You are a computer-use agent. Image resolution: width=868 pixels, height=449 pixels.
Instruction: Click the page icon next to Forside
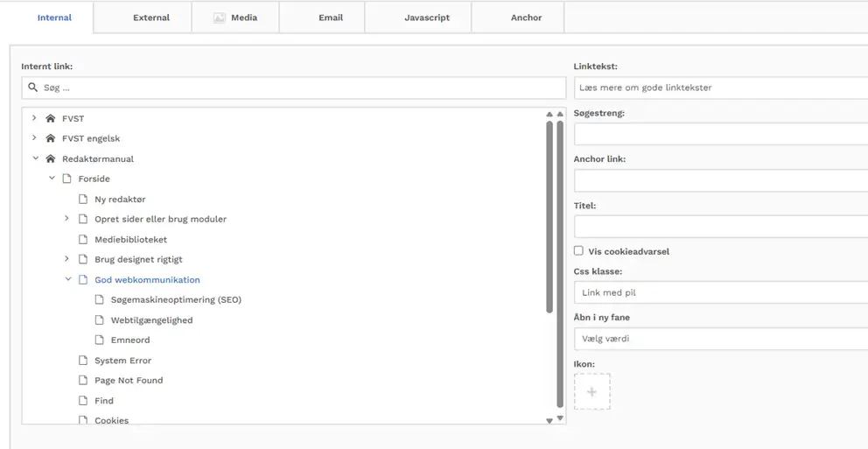pyautogui.click(x=66, y=179)
